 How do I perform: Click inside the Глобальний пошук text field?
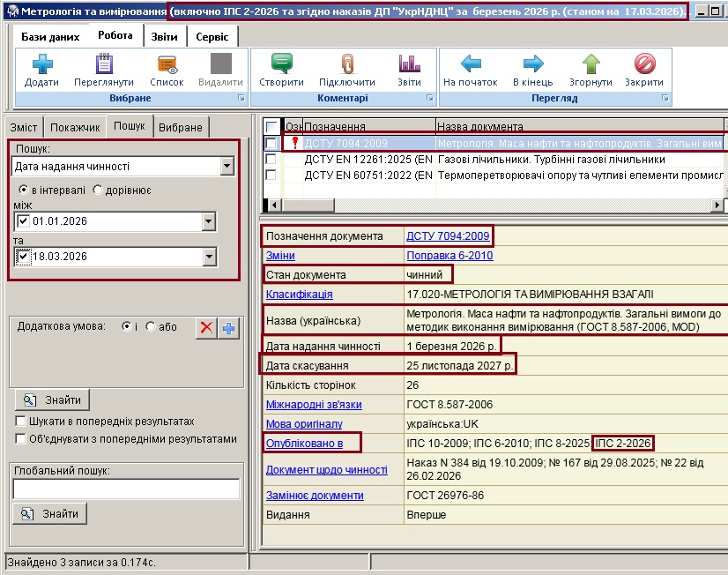[x=126, y=489]
